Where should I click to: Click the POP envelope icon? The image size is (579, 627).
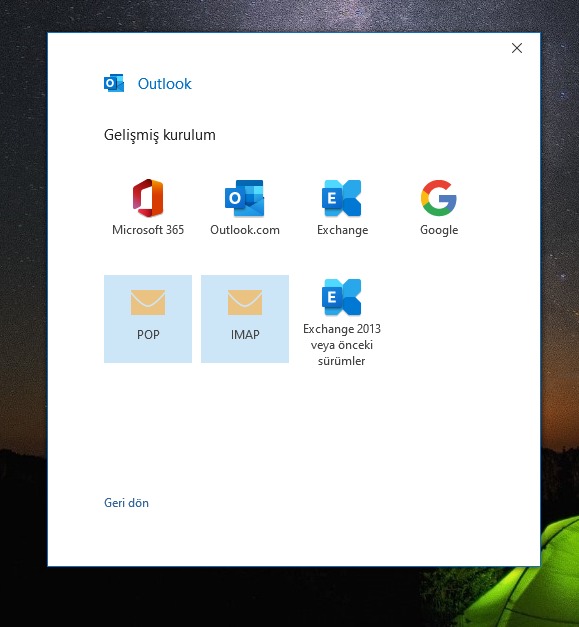(148, 302)
